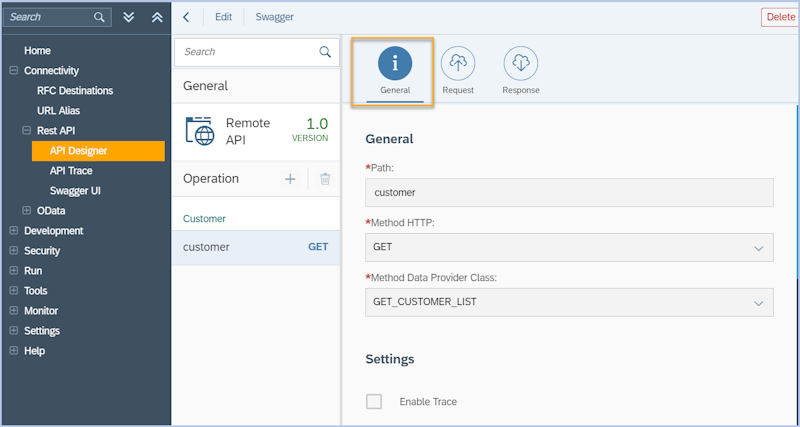Viewport: 800px width, 427px height.
Task: Open the Request cloud upload icon
Action: 458,64
